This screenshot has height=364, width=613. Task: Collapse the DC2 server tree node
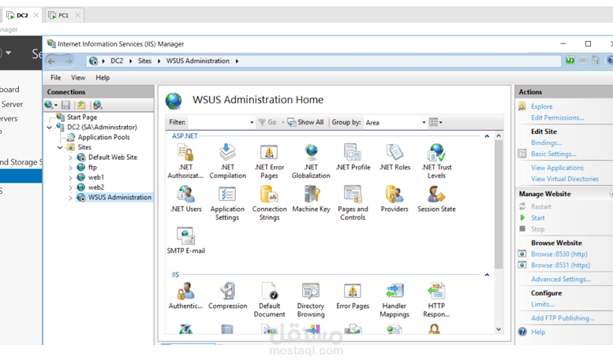coord(49,128)
